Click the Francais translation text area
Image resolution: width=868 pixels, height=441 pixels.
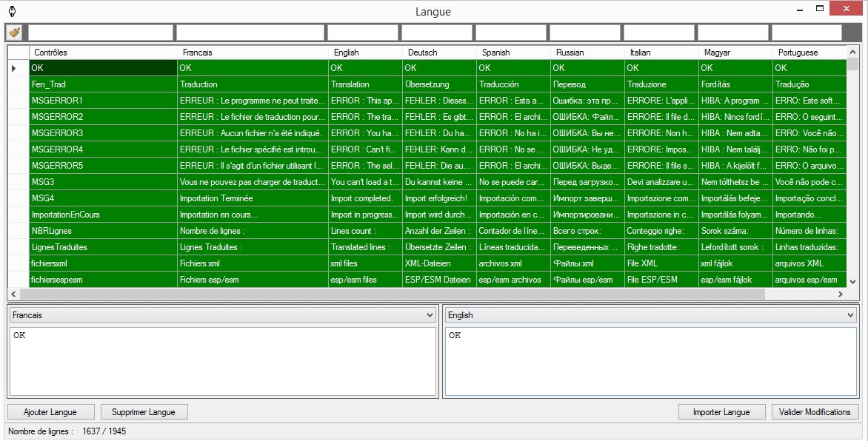pos(222,361)
